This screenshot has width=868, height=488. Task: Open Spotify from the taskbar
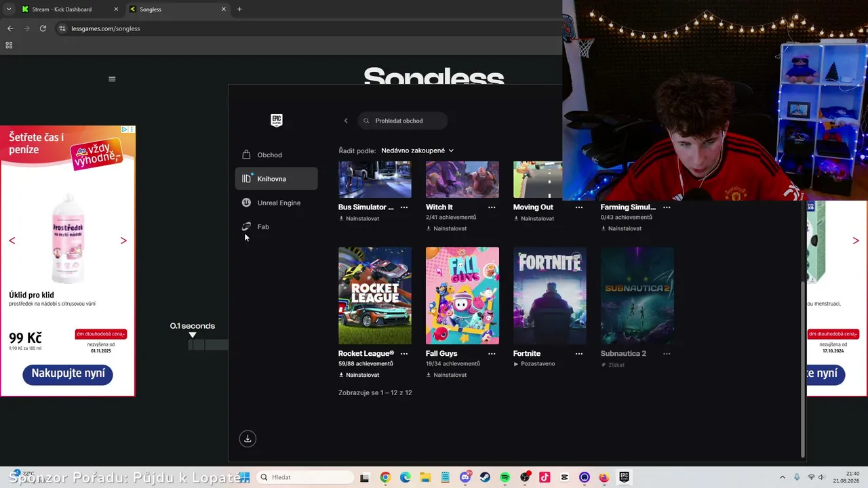[505, 477]
